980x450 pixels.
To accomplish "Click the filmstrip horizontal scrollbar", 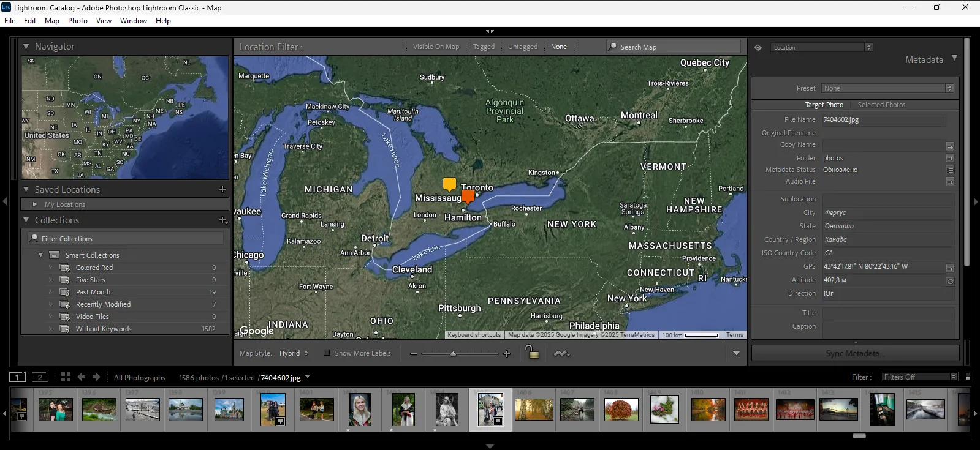I will point(859,436).
